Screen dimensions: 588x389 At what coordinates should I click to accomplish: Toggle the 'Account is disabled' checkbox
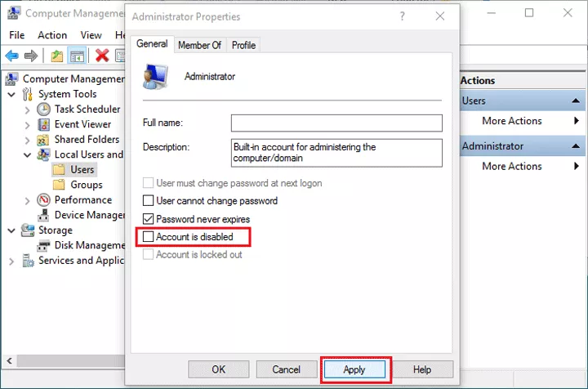[x=148, y=237]
